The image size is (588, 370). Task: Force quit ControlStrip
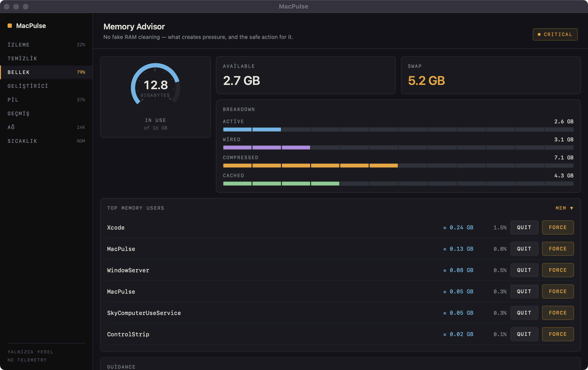[558, 334]
